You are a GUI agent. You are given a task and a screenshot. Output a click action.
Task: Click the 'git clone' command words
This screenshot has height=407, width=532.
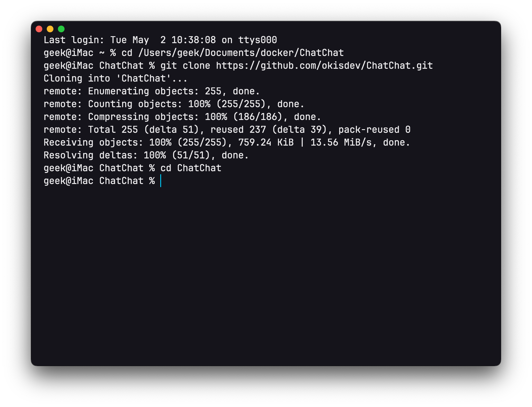185,66
